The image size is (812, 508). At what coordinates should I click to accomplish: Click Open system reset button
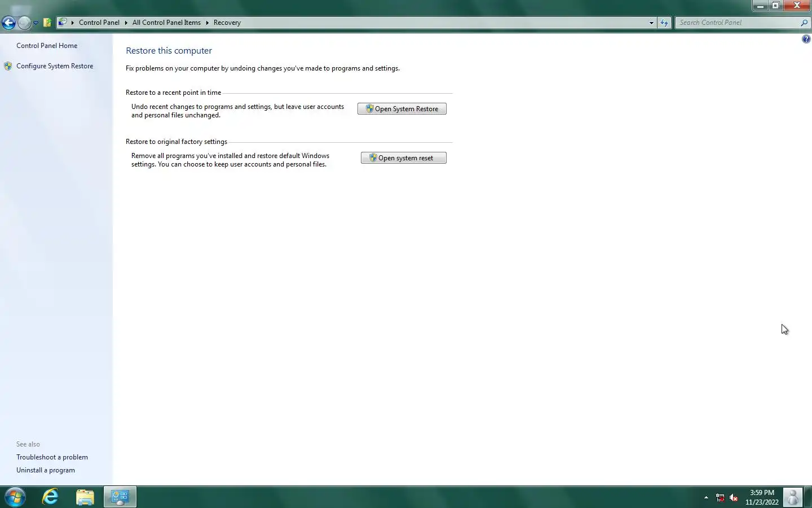pos(404,158)
